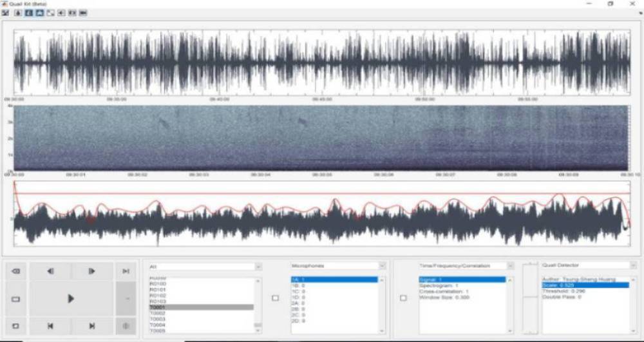This screenshot has height=342, width=644.
Task: Click the left-arrow toolbar icon
Action: pyautogui.click(x=61, y=13)
